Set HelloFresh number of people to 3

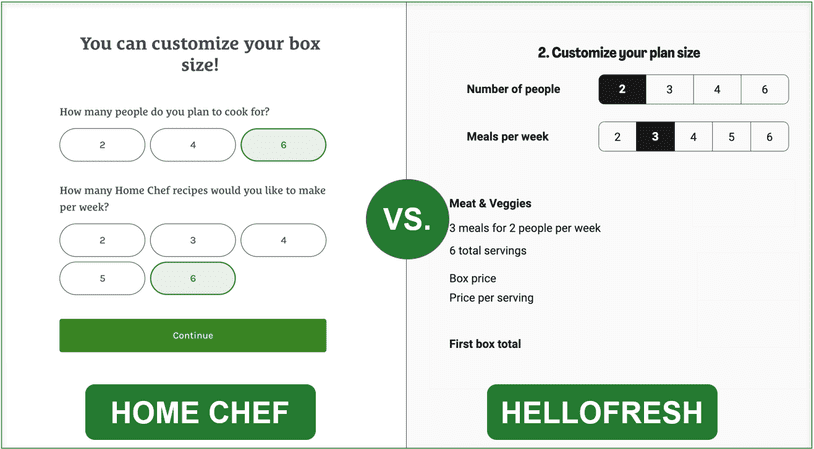670,89
